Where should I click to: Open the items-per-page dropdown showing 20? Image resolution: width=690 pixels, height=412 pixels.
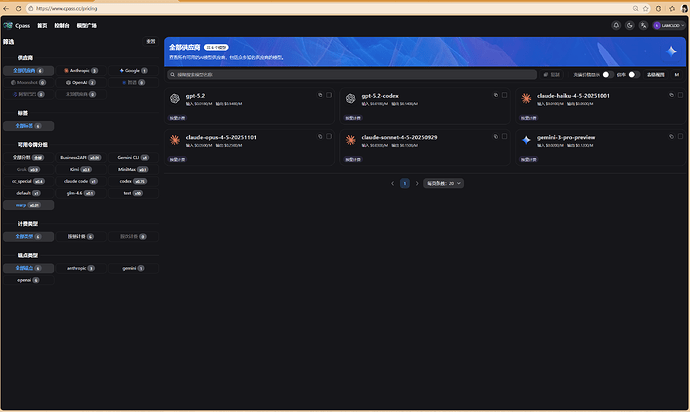444,184
